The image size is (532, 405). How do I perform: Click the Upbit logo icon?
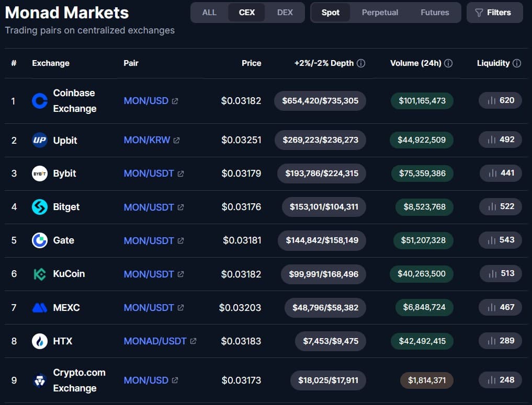(x=40, y=140)
